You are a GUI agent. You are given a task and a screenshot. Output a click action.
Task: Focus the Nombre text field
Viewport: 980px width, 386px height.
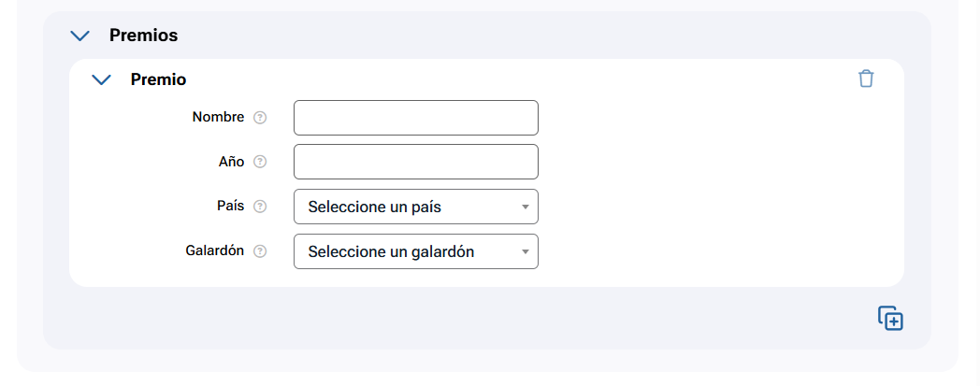pos(416,118)
